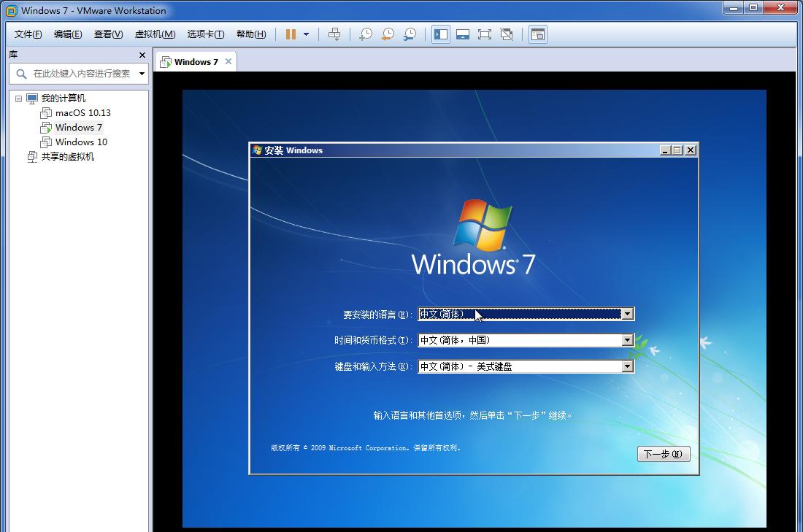Viewport: 803px width, 532px height.
Task: Maximize the VMware Workstation window
Action: 753,7
